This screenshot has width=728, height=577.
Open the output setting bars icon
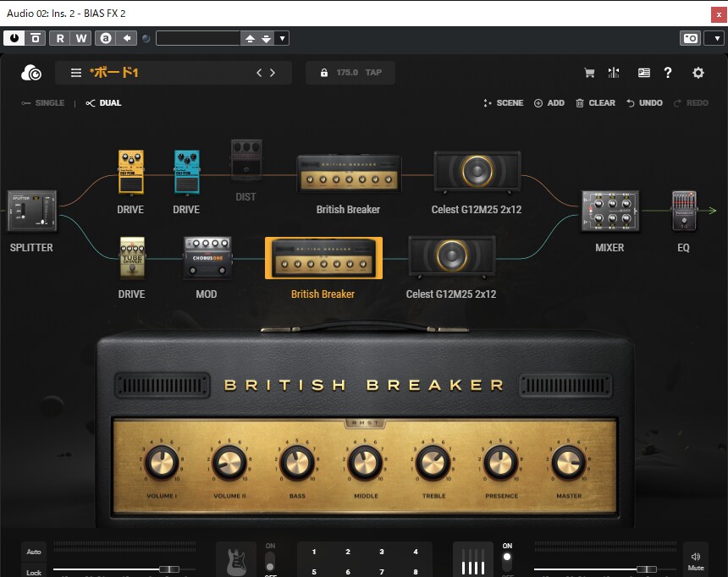click(x=472, y=559)
